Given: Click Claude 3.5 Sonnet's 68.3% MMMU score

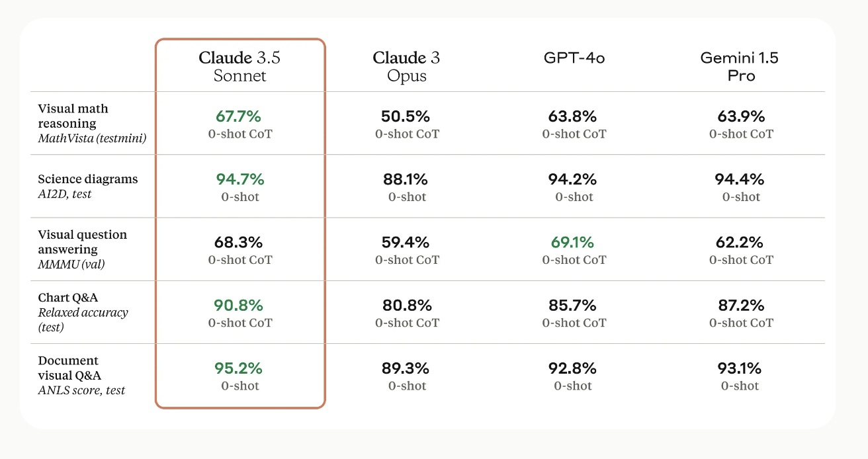Looking at the screenshot, I should (x=238, y=242).
